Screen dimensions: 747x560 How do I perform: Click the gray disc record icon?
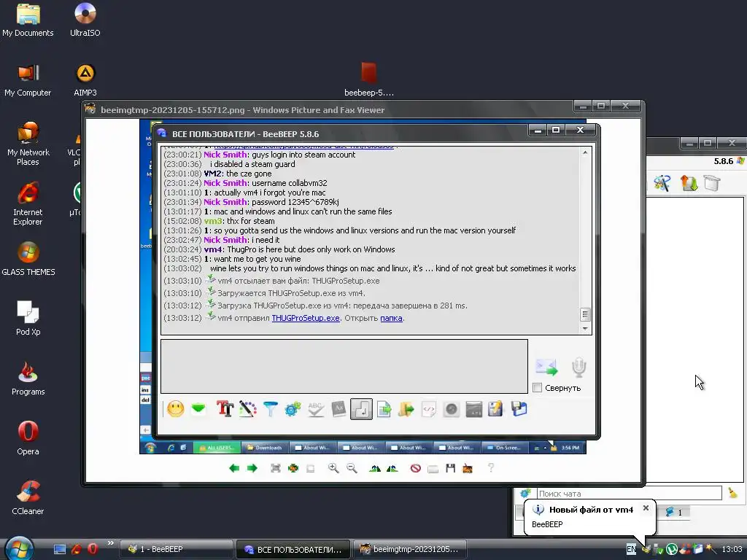[x=451, y=409]
